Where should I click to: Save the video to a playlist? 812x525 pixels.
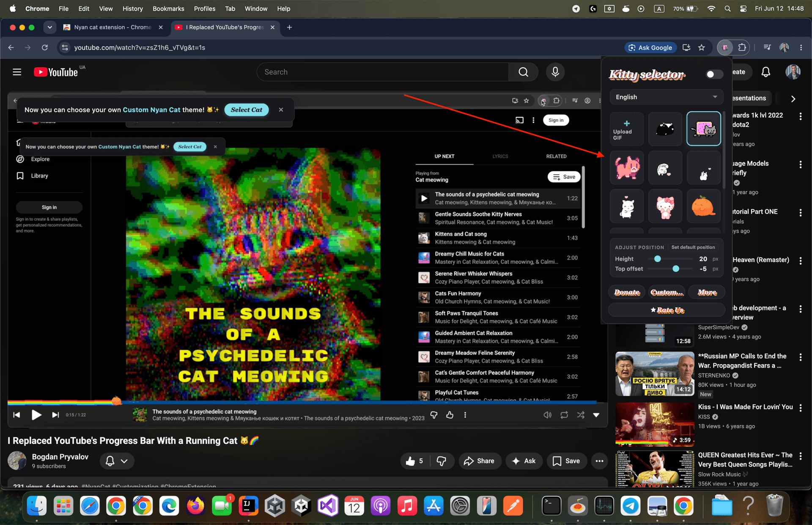(566, 461)
